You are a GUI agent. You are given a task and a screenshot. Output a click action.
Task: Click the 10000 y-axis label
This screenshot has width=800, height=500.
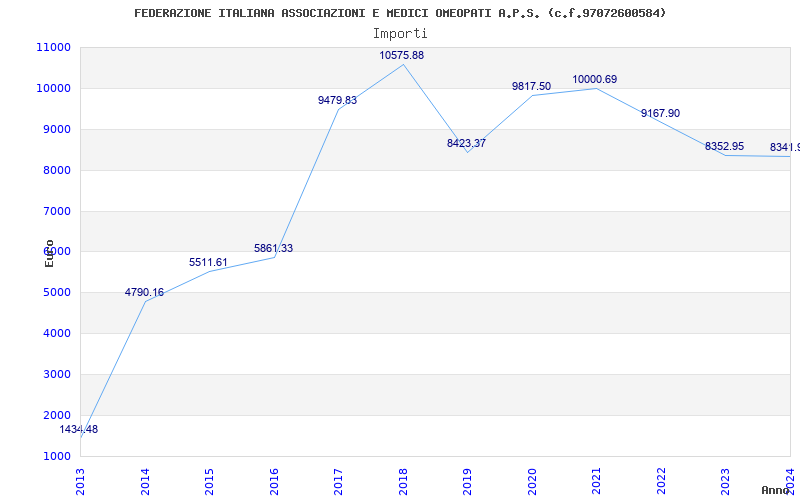[53, 88]
